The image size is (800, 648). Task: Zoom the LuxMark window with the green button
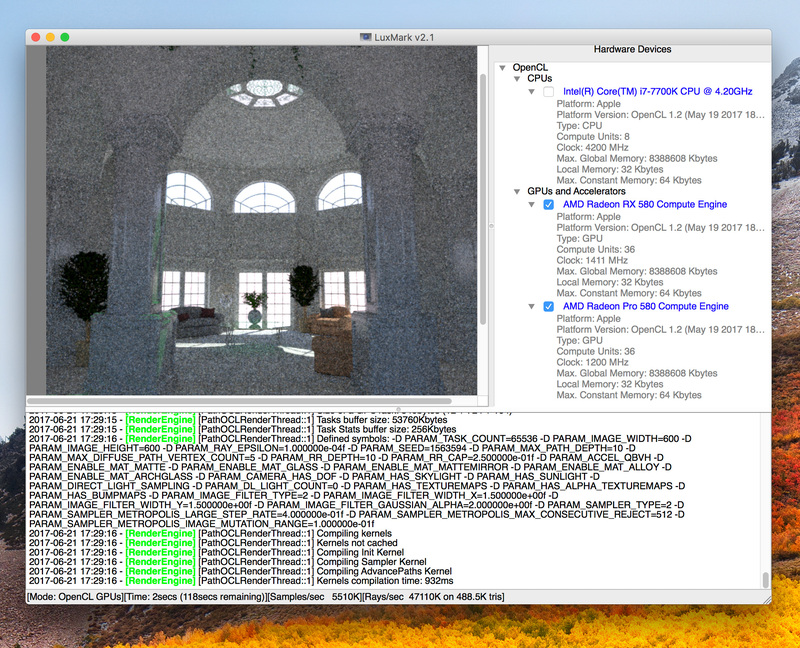65,37
